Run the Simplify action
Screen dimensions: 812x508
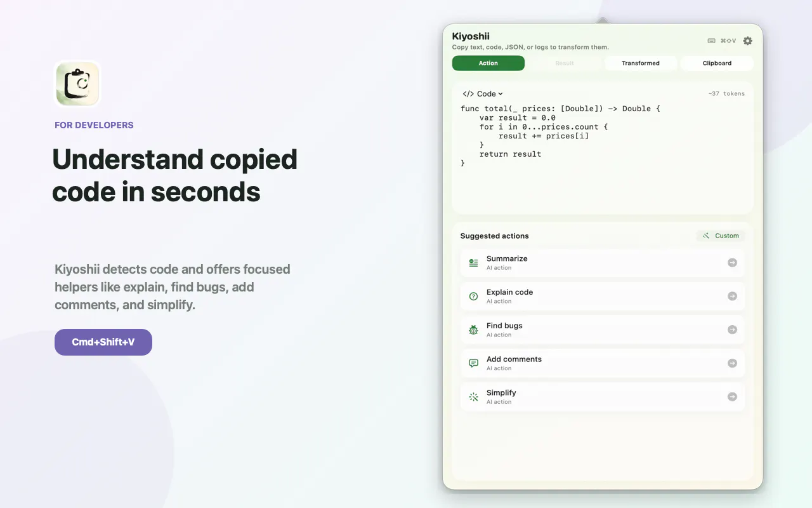point(603,397)
